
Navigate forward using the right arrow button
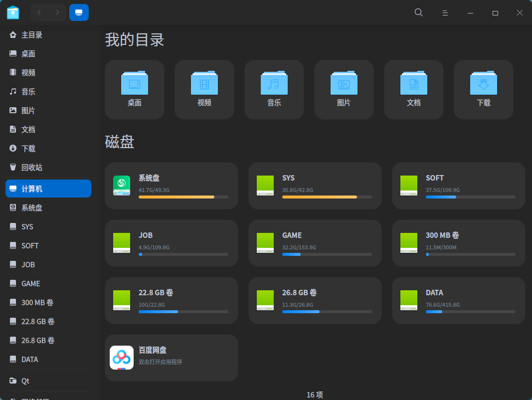pos(57,12)
